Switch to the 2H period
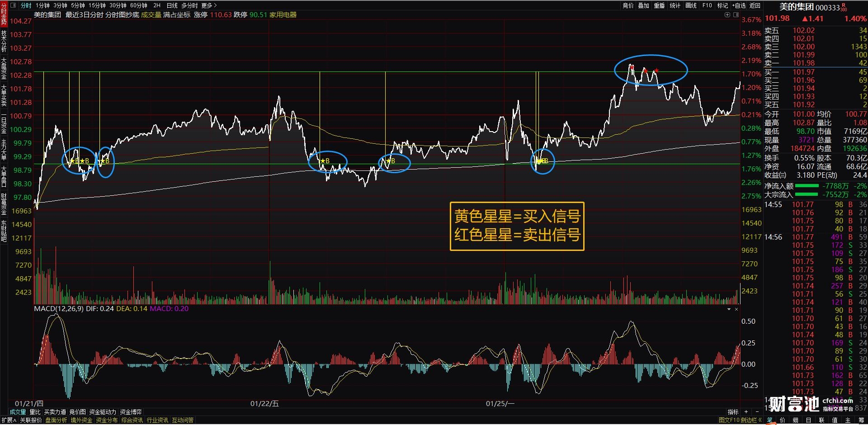868x425 pixels. pyautogui.click(x=157, y=5)
